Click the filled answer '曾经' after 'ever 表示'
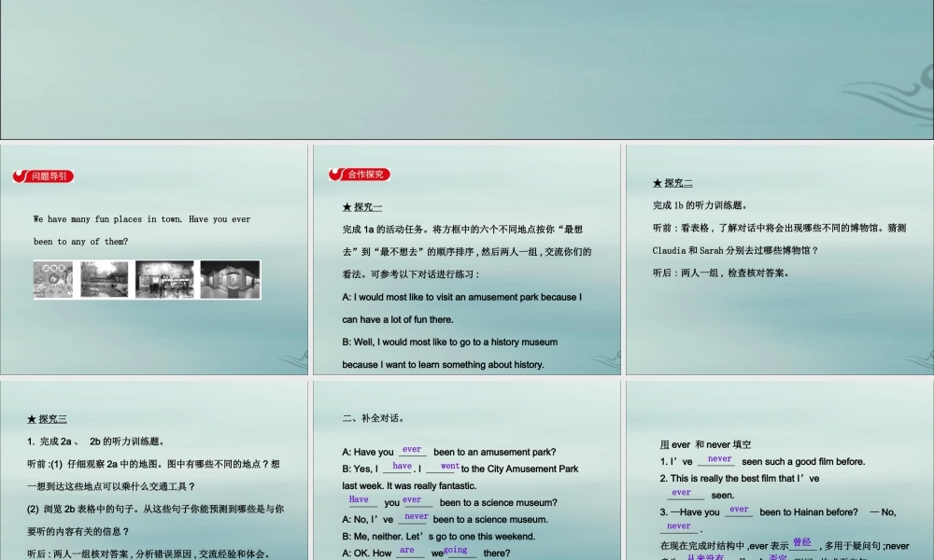The image size is (934, 560). coord(802,542)
